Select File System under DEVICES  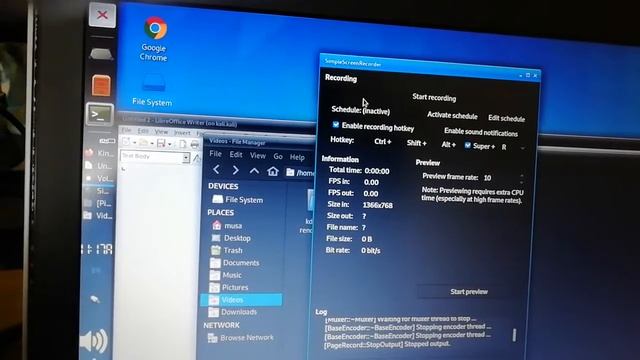pos(238,200)
